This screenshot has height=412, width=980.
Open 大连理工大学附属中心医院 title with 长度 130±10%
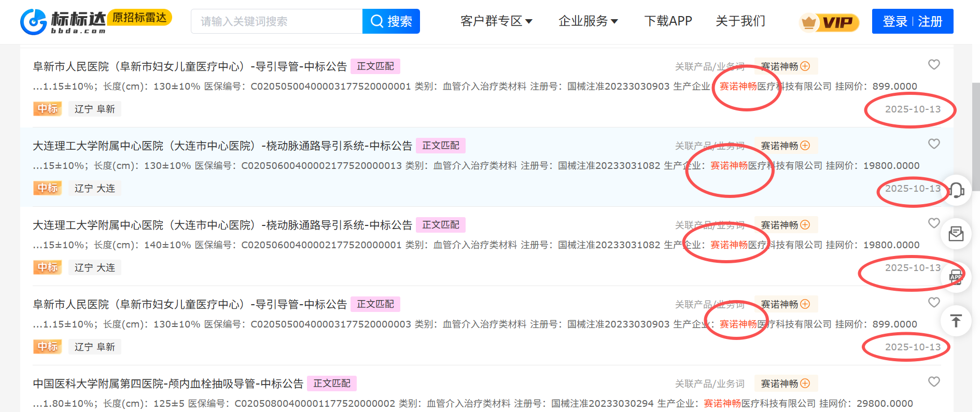(222, 146)
